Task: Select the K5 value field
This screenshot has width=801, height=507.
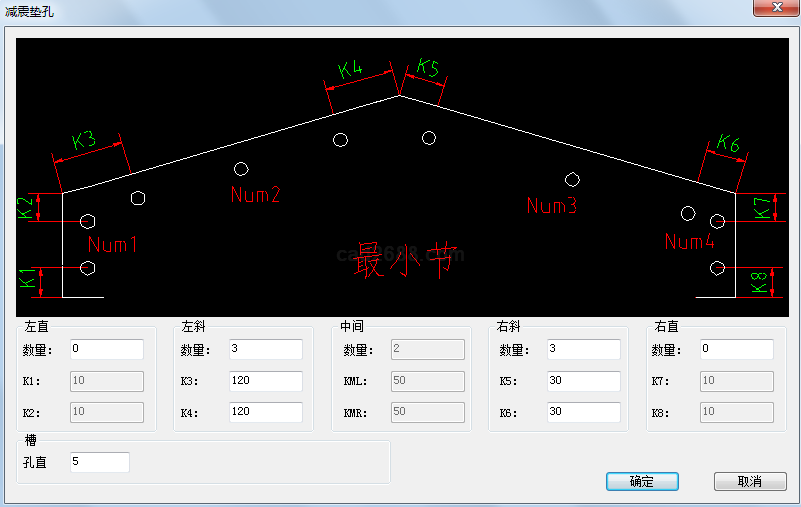Action: [583, 381]
